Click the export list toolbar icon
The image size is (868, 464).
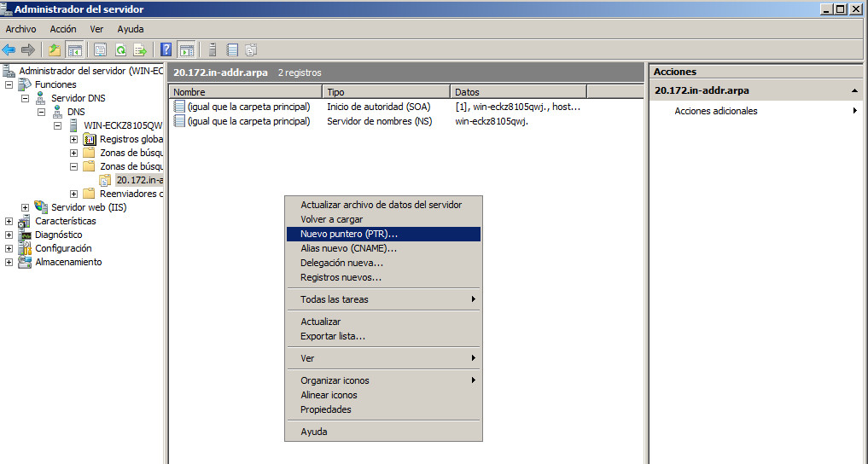tap(139, 49)
